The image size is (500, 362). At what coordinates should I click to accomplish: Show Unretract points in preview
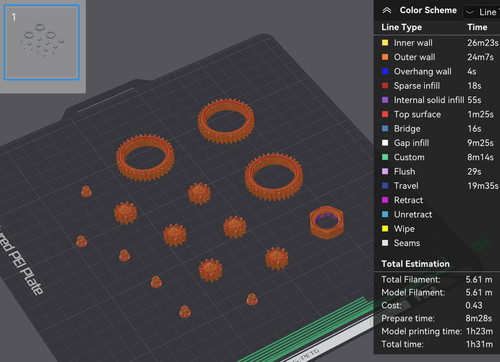[x=413, y=214]
